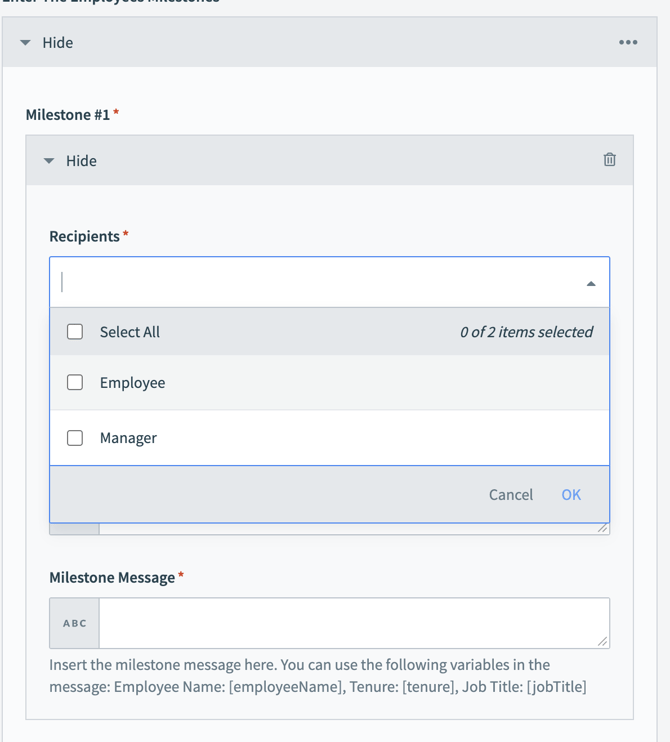Click the 'Hide' label under Milestone #1

pos(81,161)
